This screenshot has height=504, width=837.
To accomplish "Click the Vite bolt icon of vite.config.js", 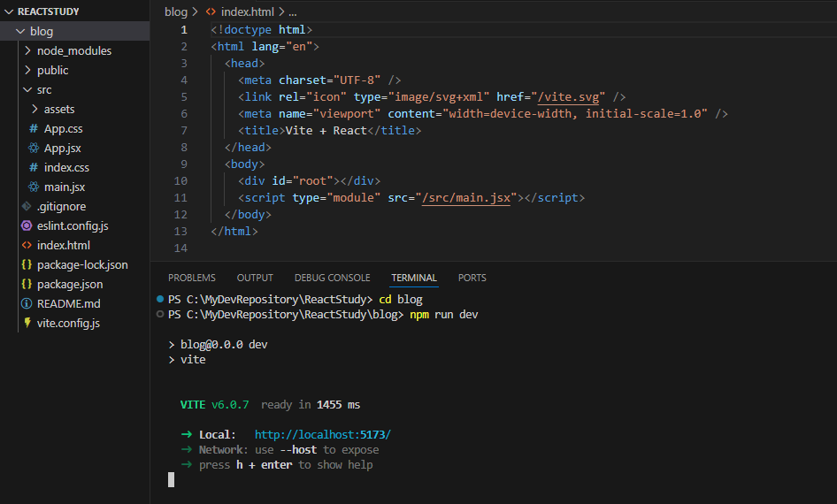I will (27, 323).
